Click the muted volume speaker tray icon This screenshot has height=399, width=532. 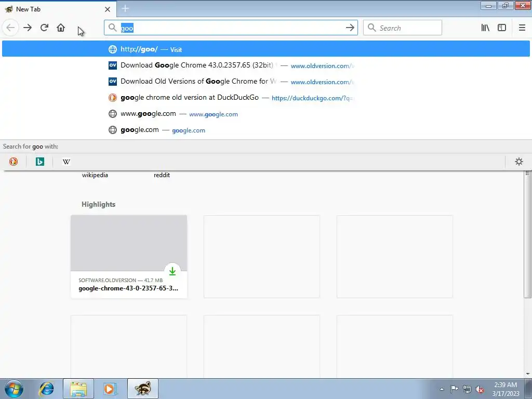[x=480, y=389]
